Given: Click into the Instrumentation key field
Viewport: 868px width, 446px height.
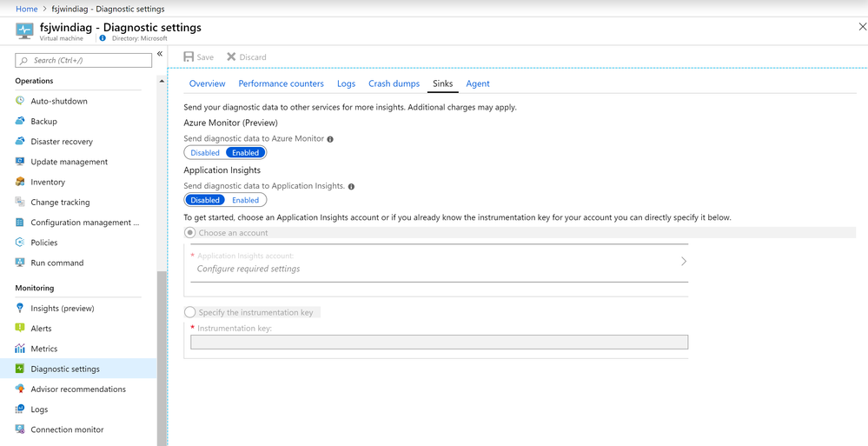Looking at the screenshot, I should pyautogui.click(x=439, y=342).
